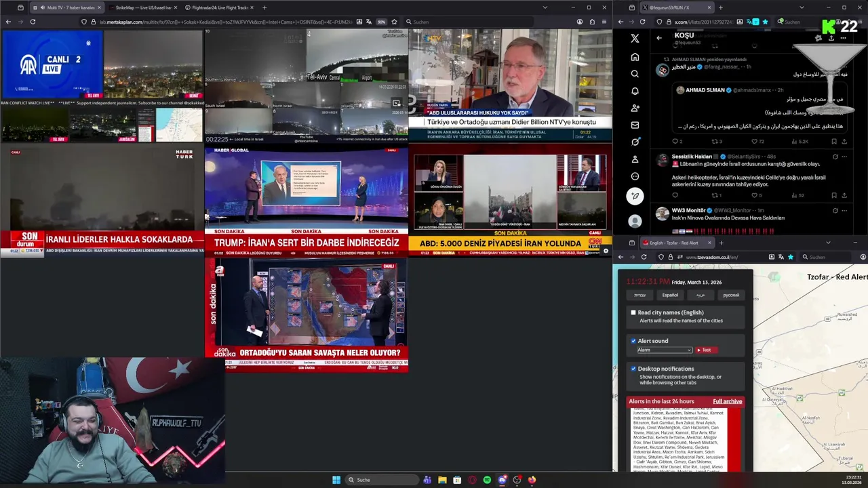Click the X logo in sidebar
The image size is (868, 488).
click(x=635, y=39)
